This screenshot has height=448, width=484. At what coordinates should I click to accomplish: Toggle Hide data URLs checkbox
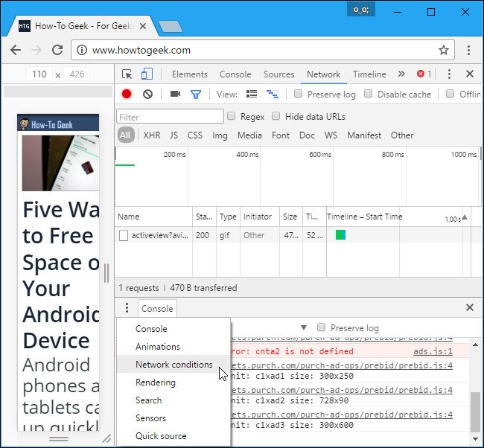pos(276,116)
